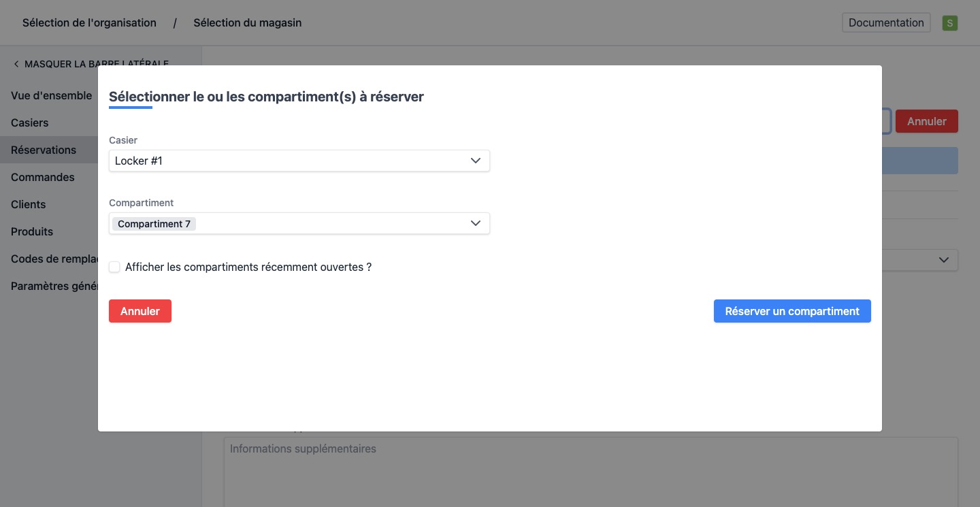Click the red Annuler button in dialog
Image resolution: width=980 pixels, height=507 pixels.
(x=140, y=311)
